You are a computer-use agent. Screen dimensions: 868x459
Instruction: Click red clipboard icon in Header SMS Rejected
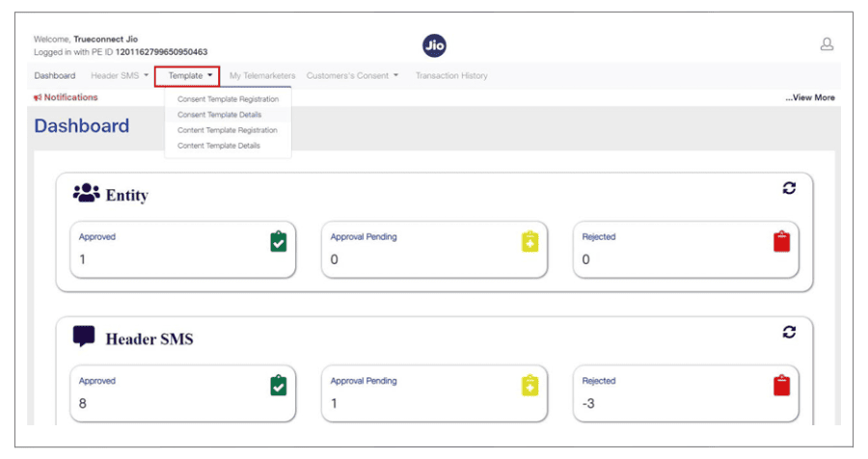tap(781, 386)
